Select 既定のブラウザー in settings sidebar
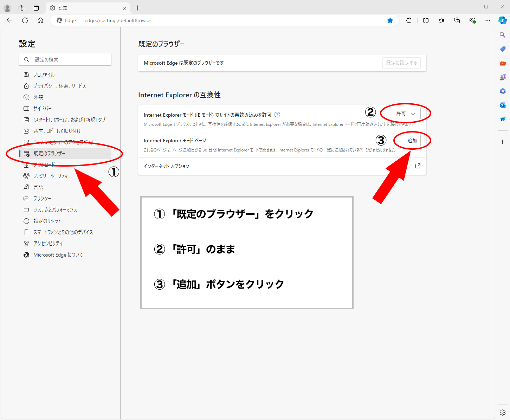Image resolution: width=510 pixels, height=420 pixels. pyautogui.click(x=65, y=153)
